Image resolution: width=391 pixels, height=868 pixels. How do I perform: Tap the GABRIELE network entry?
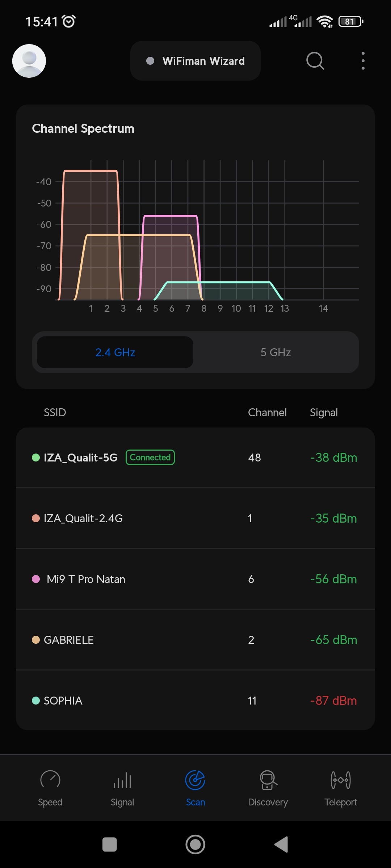coord(195,640)
